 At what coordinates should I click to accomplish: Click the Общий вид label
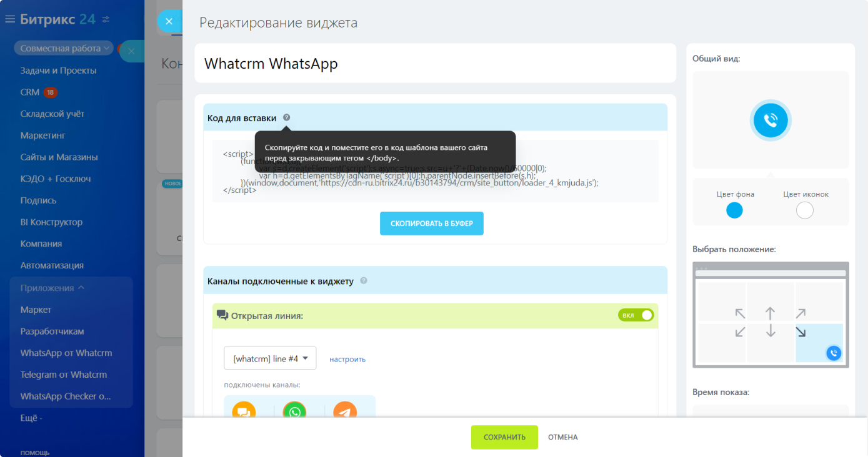[x=716, y=58]
